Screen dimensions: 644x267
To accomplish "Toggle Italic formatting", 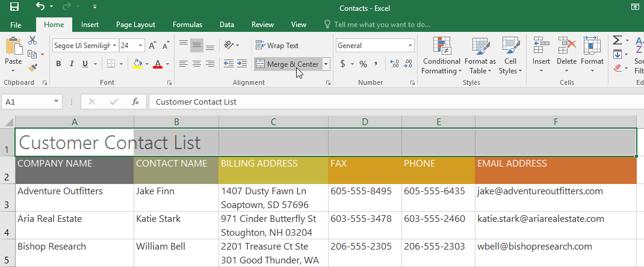I will 72,64.
